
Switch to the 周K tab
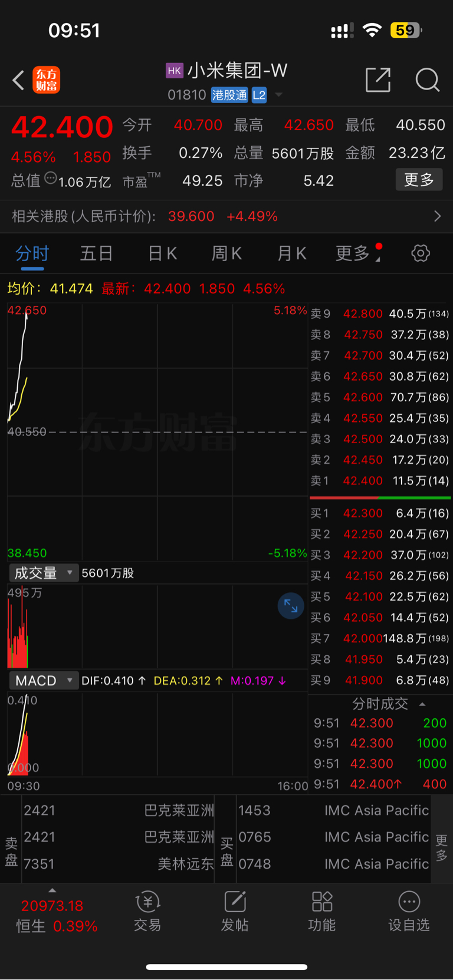[227, 253]
